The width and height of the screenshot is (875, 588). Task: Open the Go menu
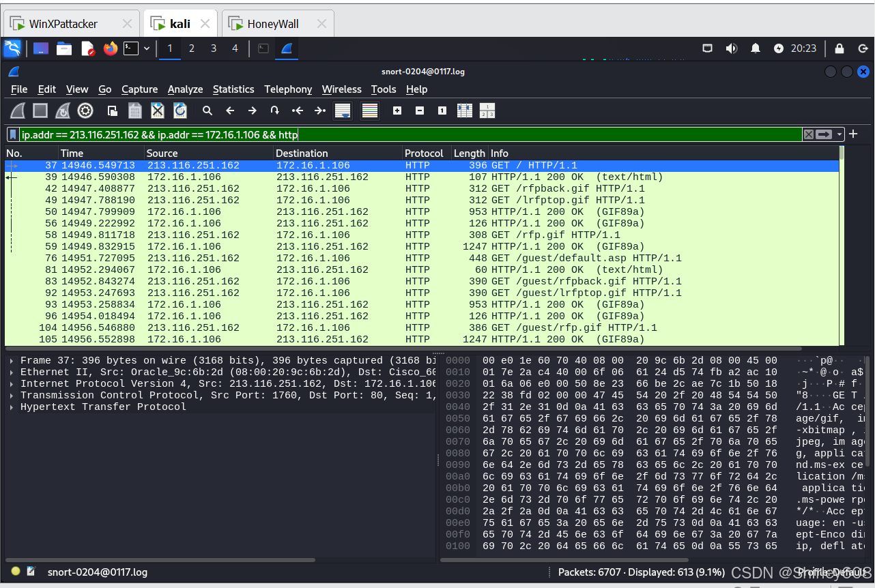pos(105,89)
